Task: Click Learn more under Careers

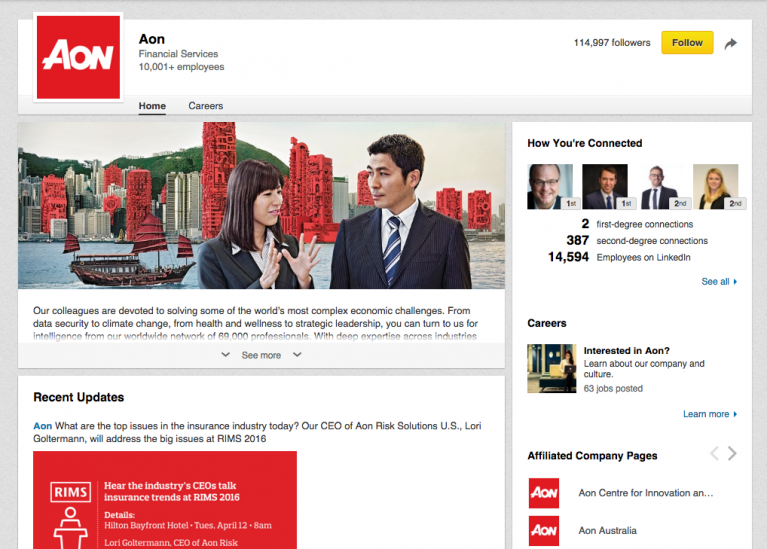Action: tap(709, 414)
